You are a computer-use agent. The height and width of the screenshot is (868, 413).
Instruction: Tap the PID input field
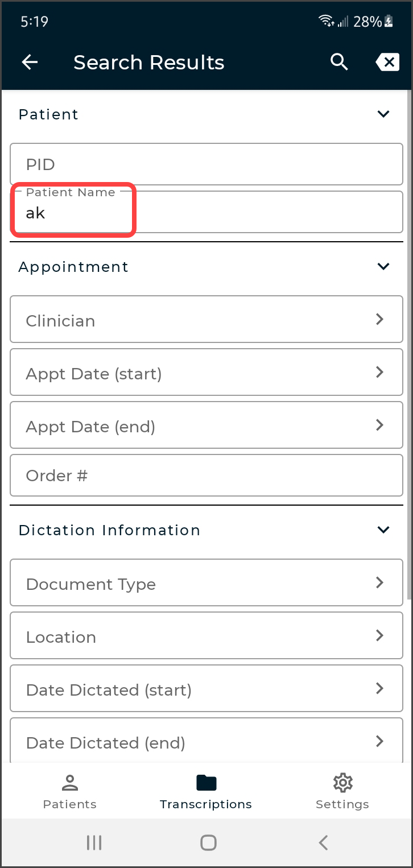[206, 164]
